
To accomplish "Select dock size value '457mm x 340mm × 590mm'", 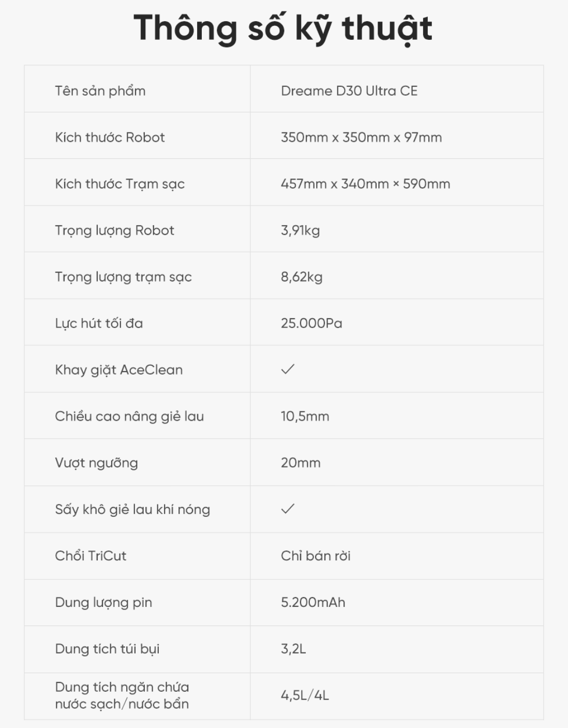I will (x=365, y=184).
